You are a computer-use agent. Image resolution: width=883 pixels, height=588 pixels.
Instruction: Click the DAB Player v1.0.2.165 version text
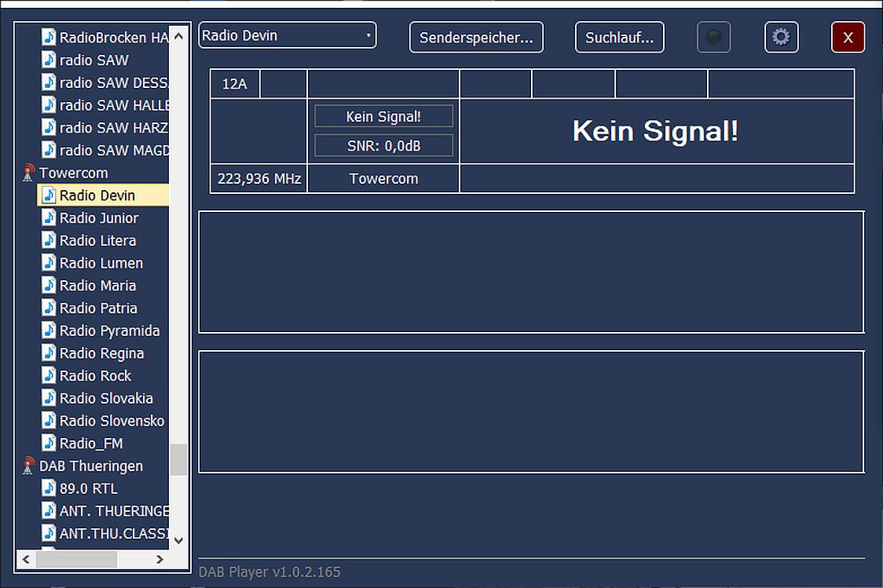pos(269,572)
